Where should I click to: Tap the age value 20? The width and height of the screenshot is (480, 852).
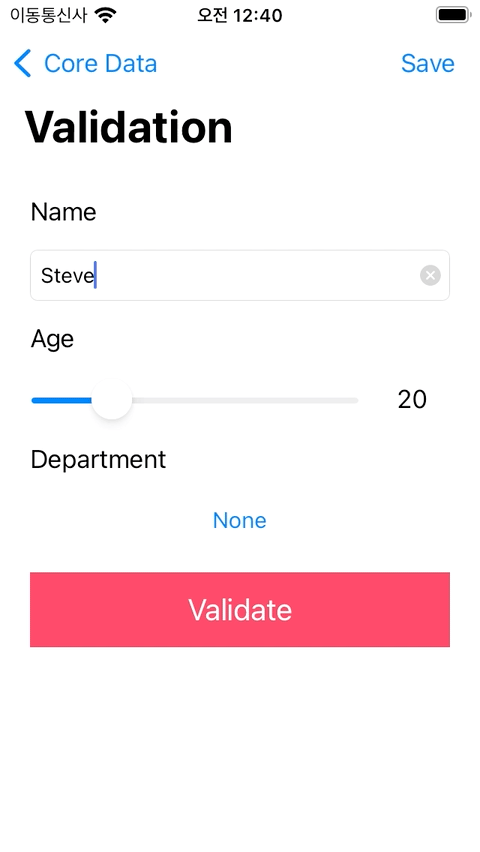(412, 400)
